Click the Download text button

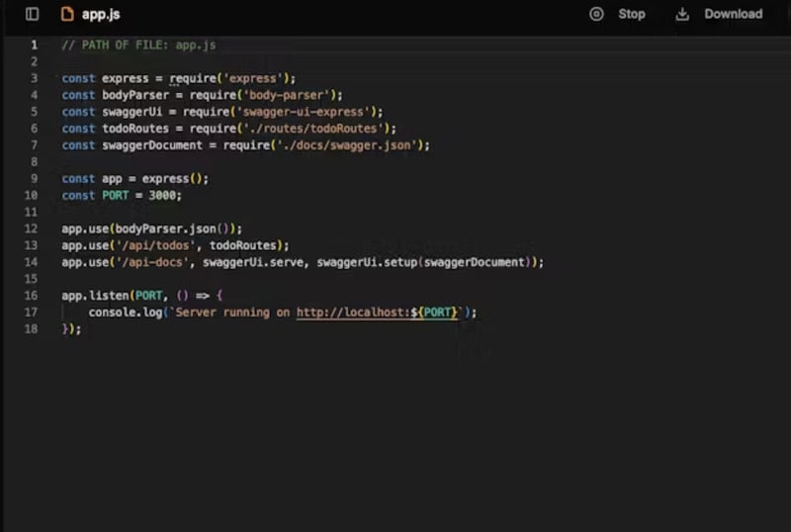(733, 14)
